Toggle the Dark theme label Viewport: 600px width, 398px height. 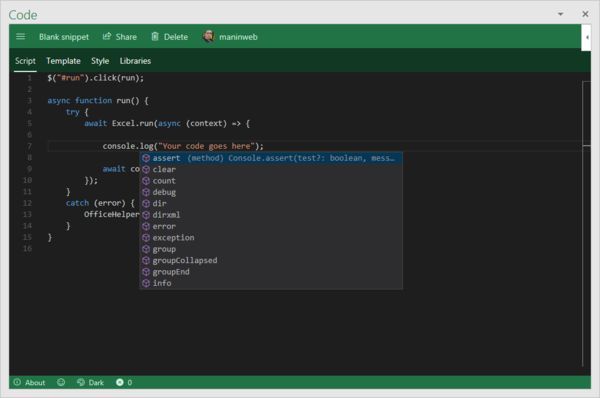pos(96,382)
